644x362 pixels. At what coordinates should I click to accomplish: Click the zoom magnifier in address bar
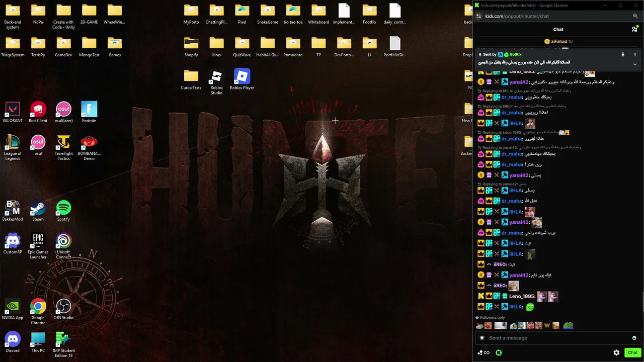click(x=635, y=16)
